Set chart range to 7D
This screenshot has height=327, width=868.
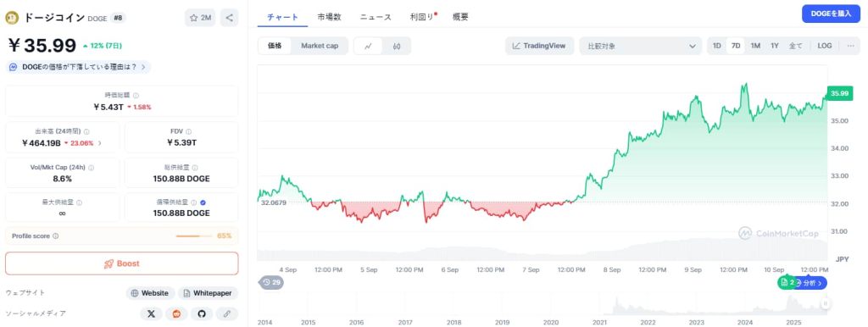coord(736,46)
